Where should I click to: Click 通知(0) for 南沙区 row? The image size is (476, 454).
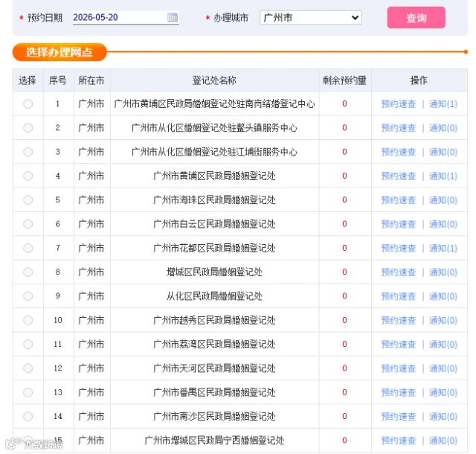[443, 416]
